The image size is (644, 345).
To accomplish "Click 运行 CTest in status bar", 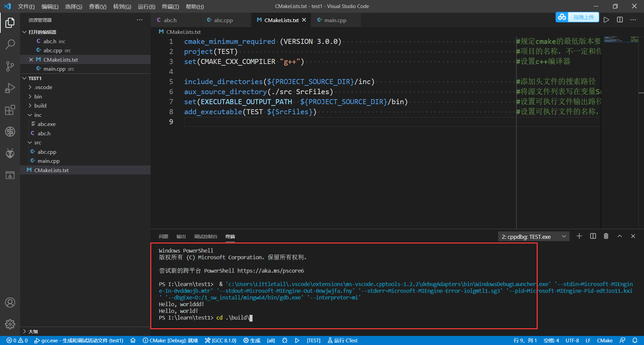I will [342, 340].
